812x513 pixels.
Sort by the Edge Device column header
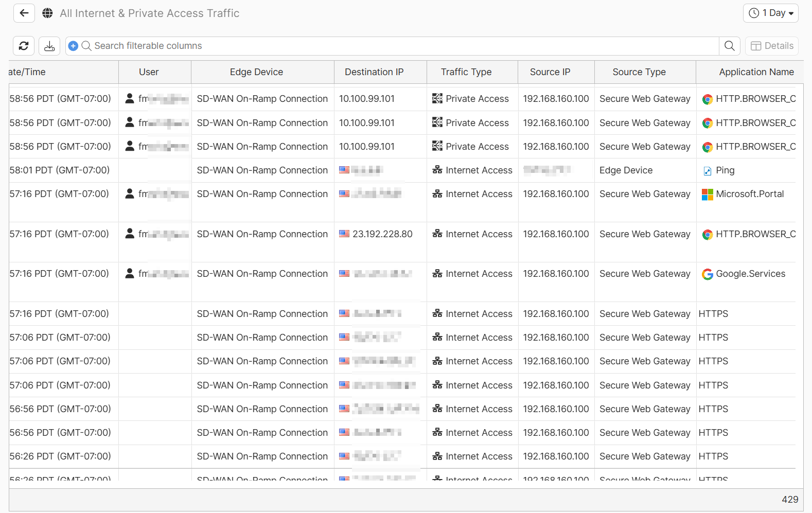click(256, 72)
